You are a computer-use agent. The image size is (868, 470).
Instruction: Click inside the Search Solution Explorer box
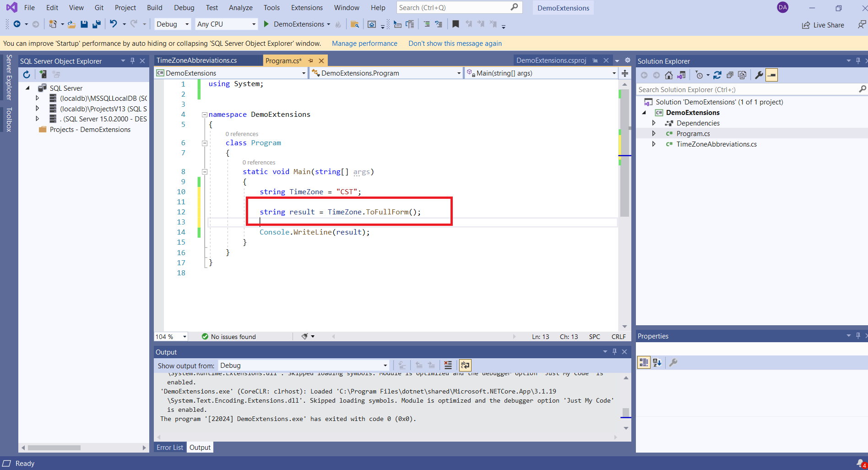[732, 89]
